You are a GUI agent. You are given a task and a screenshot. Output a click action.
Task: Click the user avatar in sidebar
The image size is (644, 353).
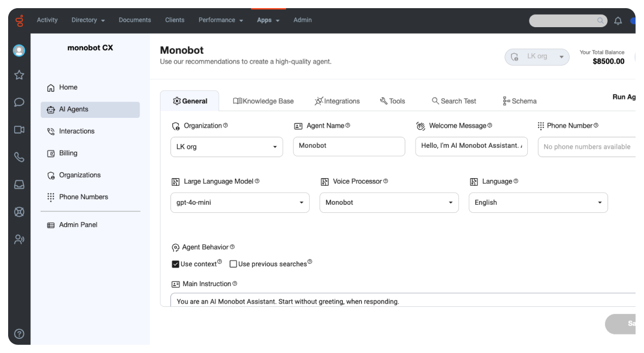(x=19, y=51)
